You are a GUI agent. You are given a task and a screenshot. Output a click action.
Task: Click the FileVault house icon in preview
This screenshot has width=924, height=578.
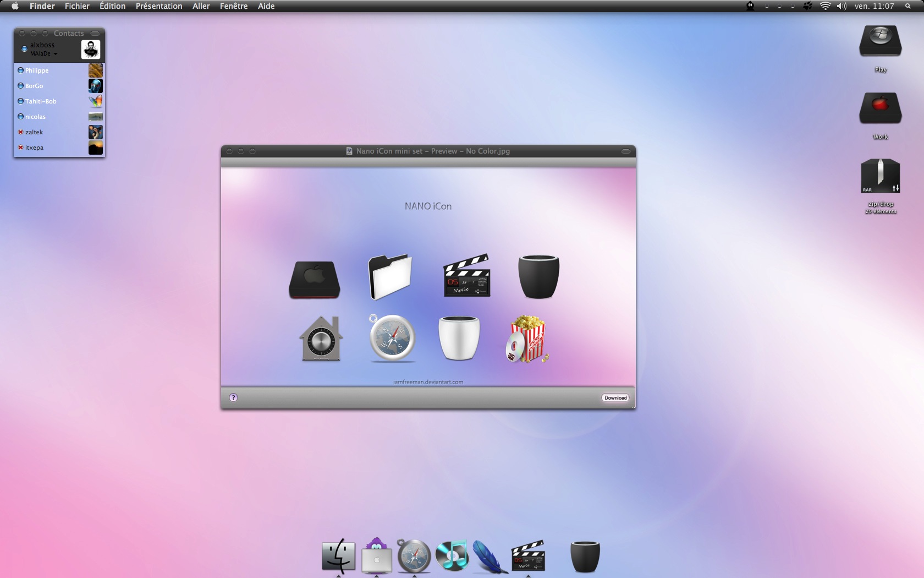coord(321,339)
